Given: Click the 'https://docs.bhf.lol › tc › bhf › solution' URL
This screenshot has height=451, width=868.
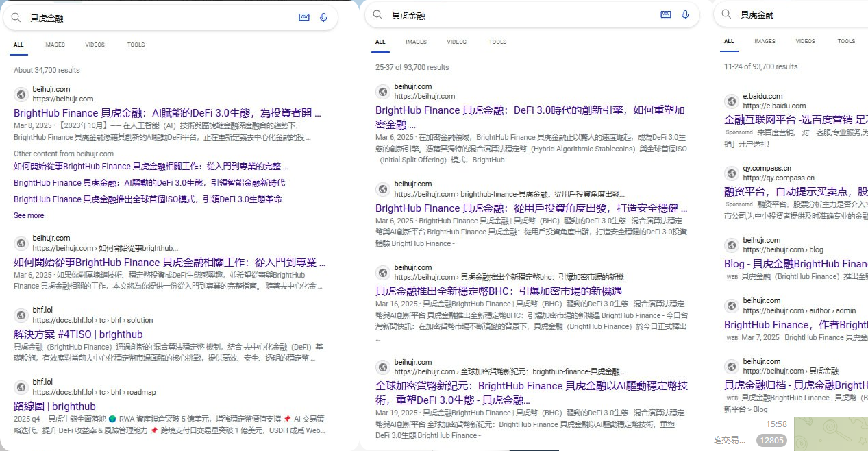Looking at the screenshot, I should click(x=92, y=320).
